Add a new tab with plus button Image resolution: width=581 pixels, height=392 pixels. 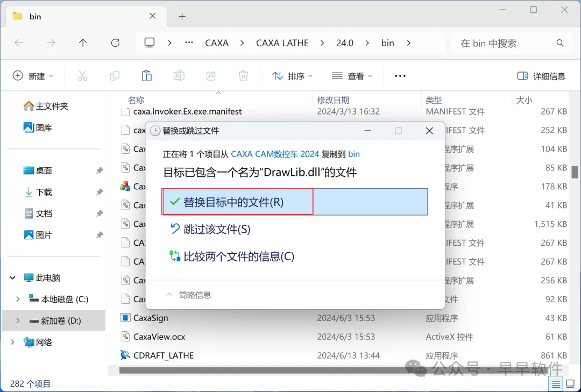(x=182, y=16)
